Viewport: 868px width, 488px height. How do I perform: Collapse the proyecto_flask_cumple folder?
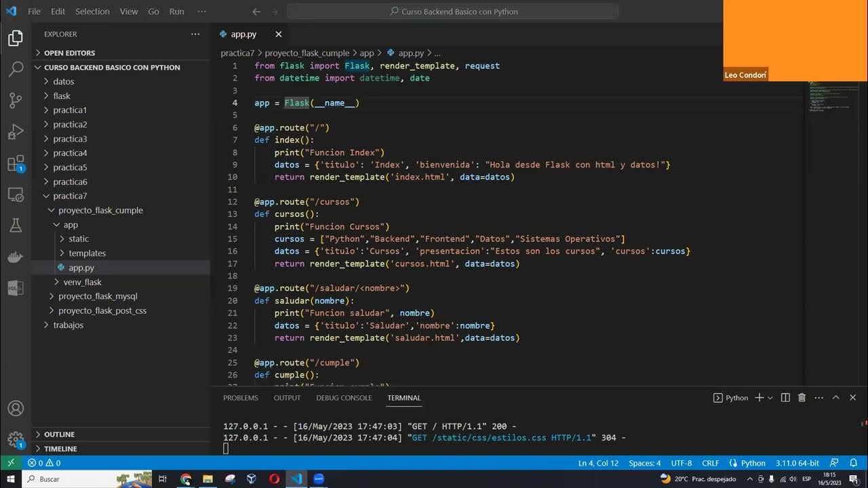pyautogui.click(x=100, y=210)
